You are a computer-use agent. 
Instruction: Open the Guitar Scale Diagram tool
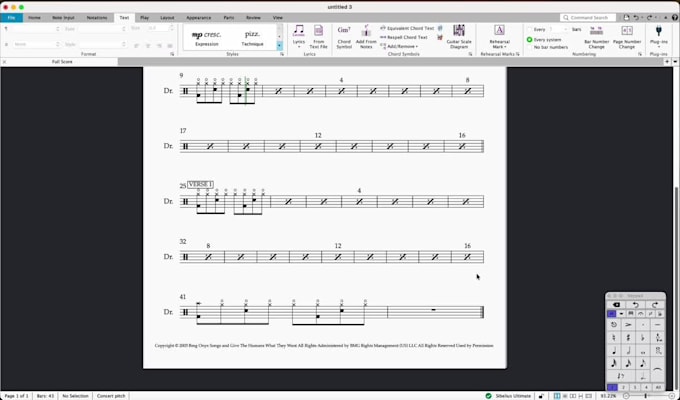pos(459,36)
